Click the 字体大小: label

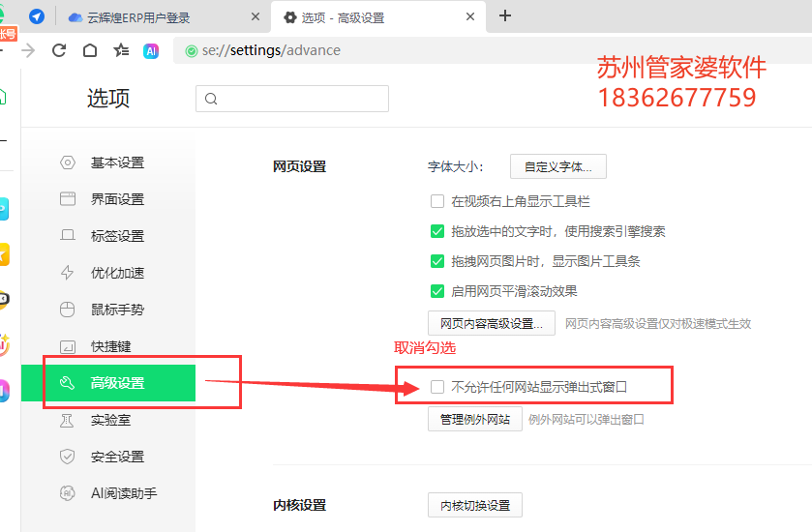[456, 166]
